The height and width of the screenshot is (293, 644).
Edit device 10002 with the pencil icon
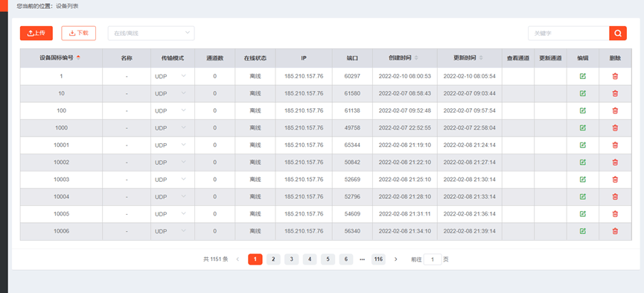pos(582,162)
